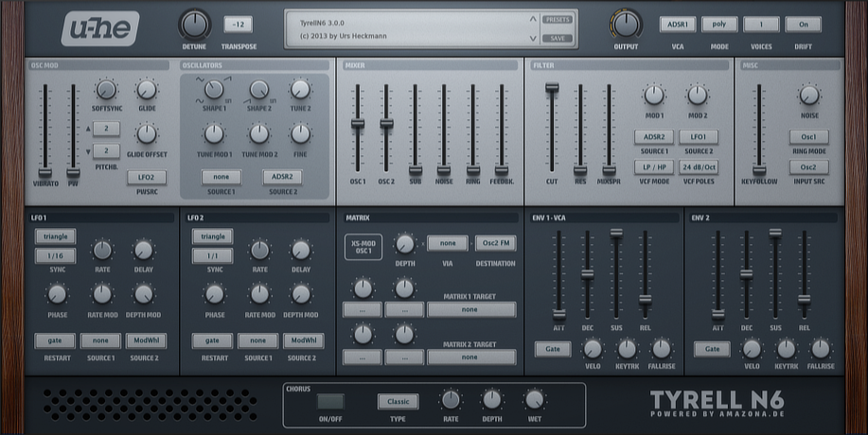Click the Tune 2 knob
The height and width of the screenshot is (435, 868).
pos(300,89)
